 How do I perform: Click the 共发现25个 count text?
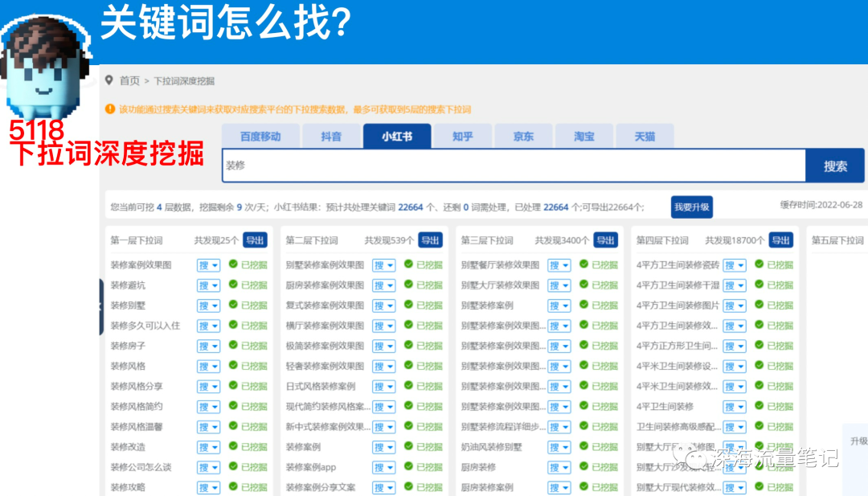[x=216, y=240]
